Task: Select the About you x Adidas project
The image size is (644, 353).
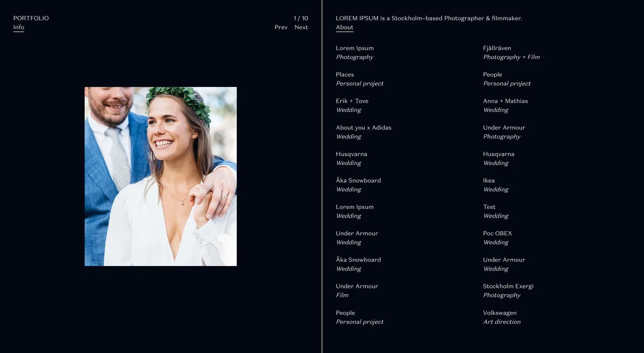Action: pos(363,132)
